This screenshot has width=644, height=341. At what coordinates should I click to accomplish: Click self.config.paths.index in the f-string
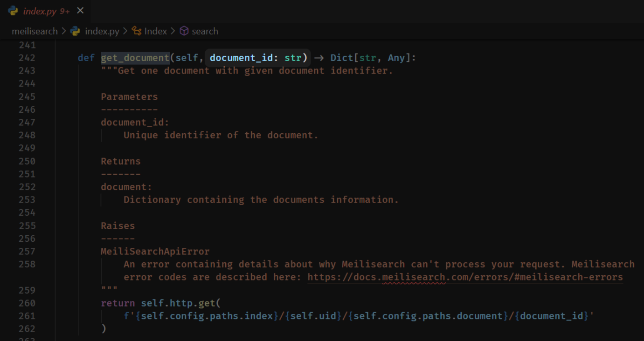click(x=207, y=316)
